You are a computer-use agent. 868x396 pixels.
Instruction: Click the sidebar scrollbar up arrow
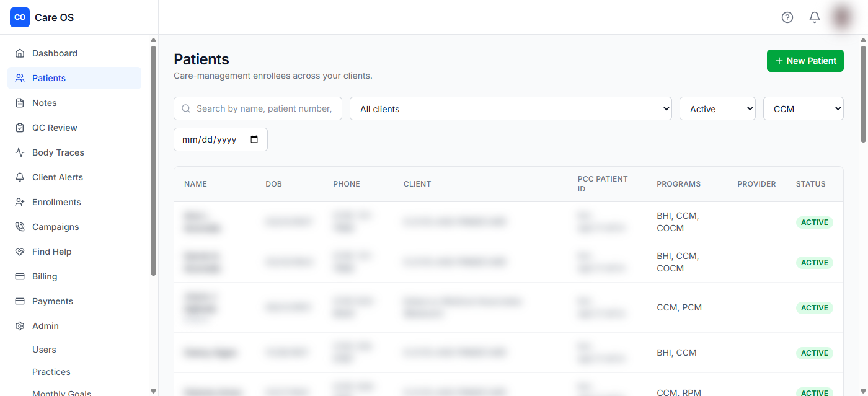click(x=153, y=40)
